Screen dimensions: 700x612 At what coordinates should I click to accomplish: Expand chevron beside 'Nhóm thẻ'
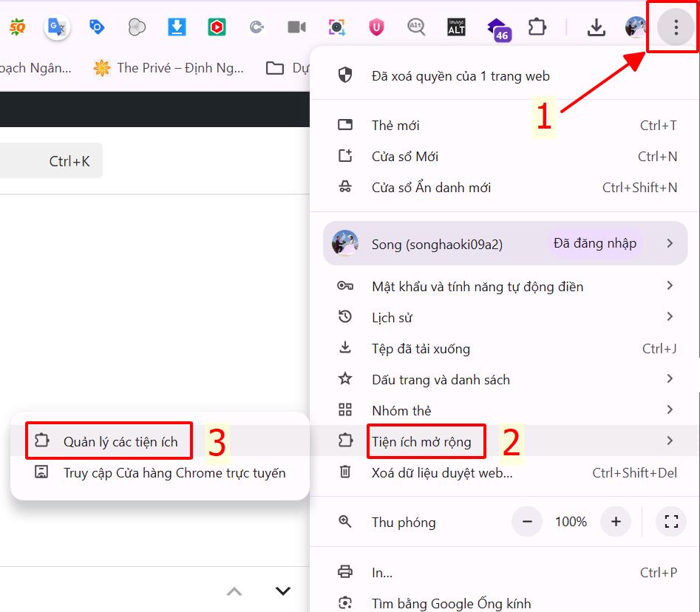(x=670, y=409)
